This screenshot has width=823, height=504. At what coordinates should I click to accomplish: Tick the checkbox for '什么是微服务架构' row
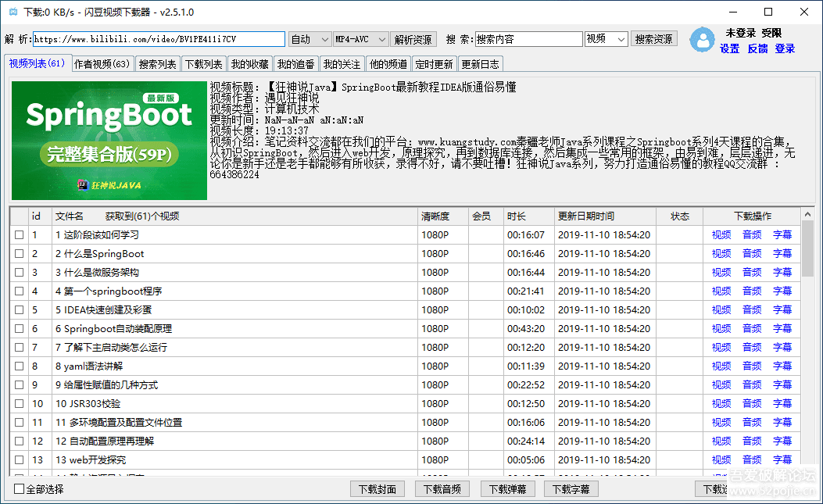[x=19, y=272]
